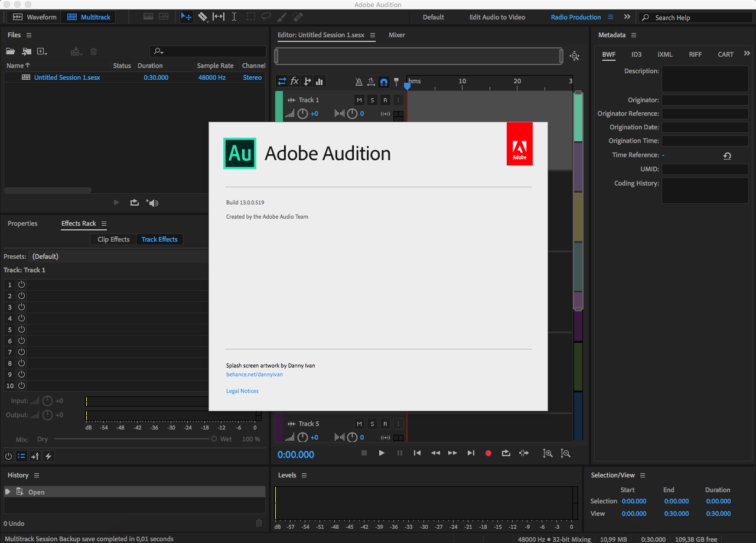Solo Track 5
This screenshot has width=756, height=543.
(372, 424)
